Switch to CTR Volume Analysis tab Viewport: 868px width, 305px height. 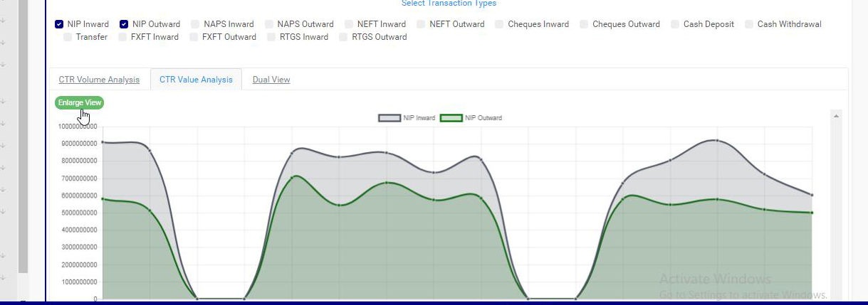(99, 80)
